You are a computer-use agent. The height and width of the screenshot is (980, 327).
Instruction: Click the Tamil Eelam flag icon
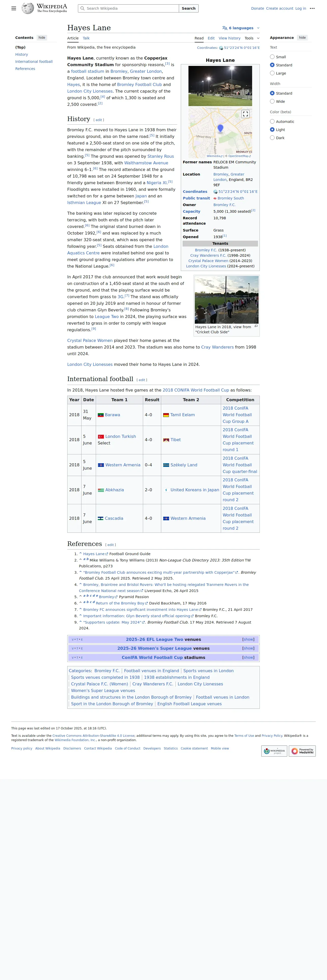tap(166, 415)
